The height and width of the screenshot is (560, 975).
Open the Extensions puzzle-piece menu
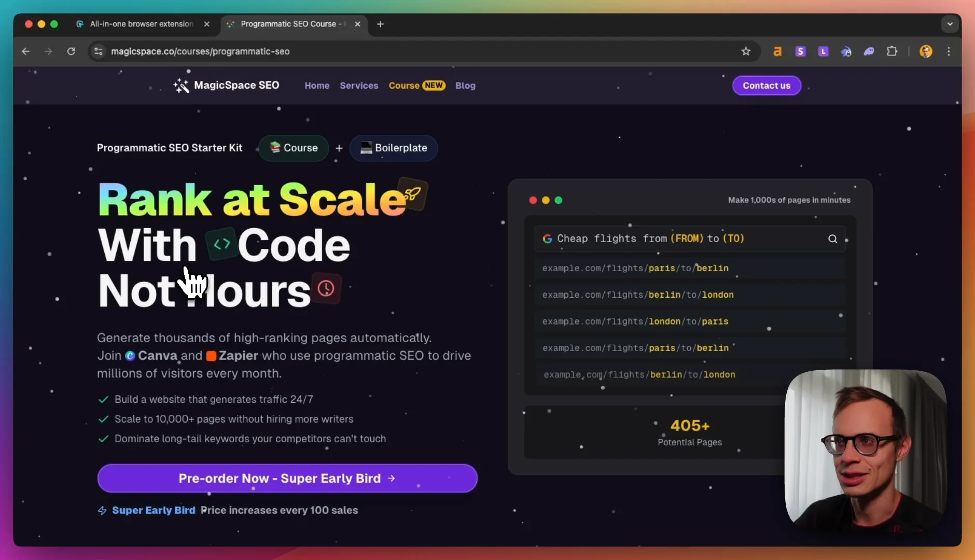tap(892, 51)
